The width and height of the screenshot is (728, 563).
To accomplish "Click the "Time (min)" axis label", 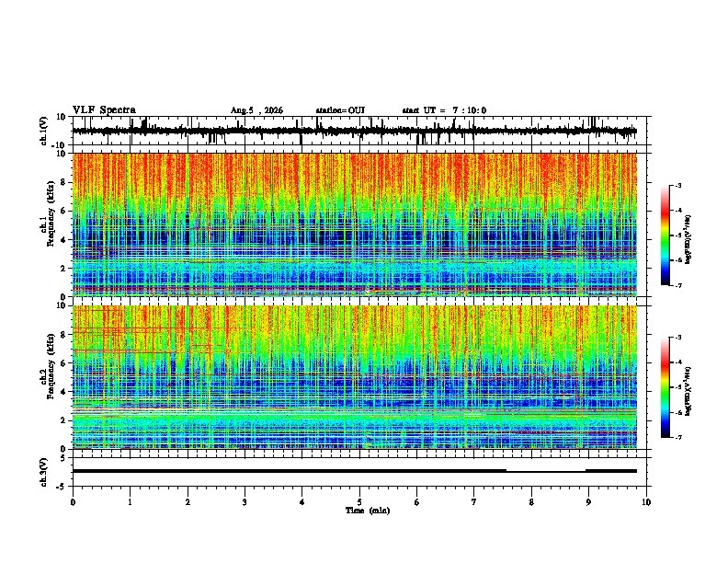I will 368,511.
